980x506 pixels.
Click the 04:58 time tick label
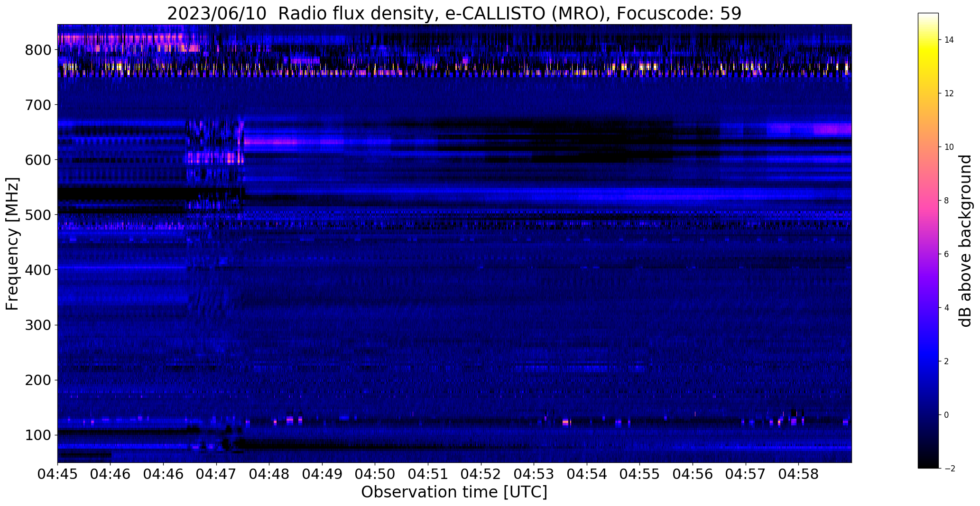click(x=799, y=474)
